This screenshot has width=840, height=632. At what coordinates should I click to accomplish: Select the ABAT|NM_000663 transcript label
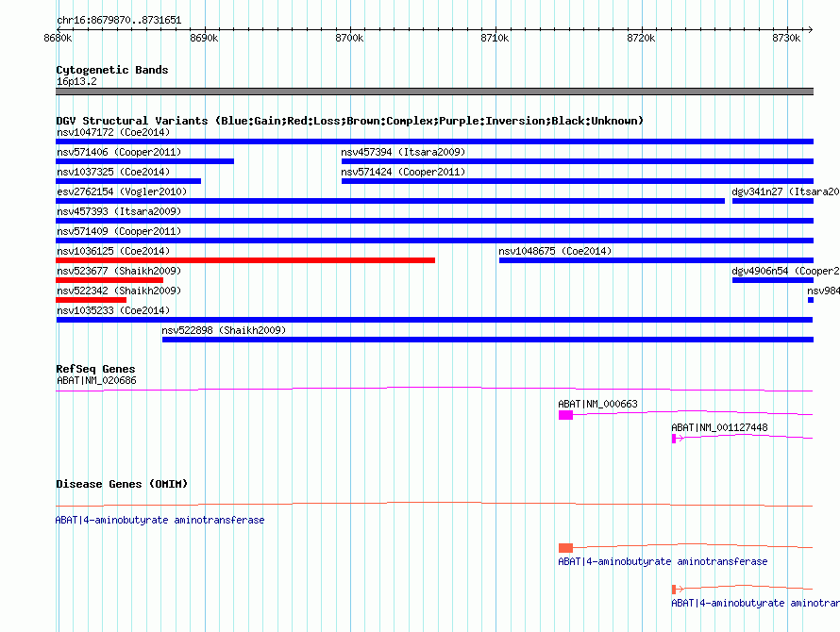[597, 405]
